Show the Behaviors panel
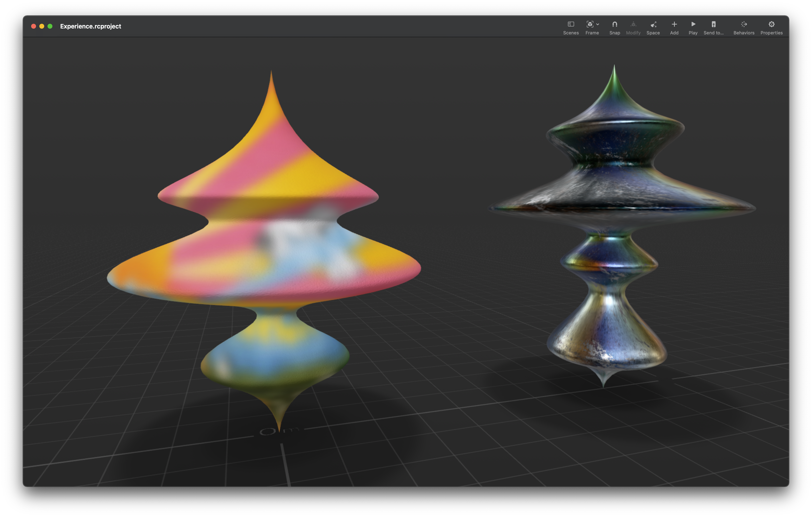Image resolution: width=812 pixels, height=517 pixels. (744, 28)
